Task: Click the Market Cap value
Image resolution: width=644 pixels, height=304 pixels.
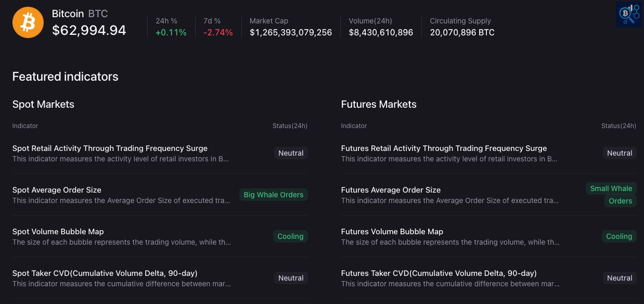Action: coord(291,32)
